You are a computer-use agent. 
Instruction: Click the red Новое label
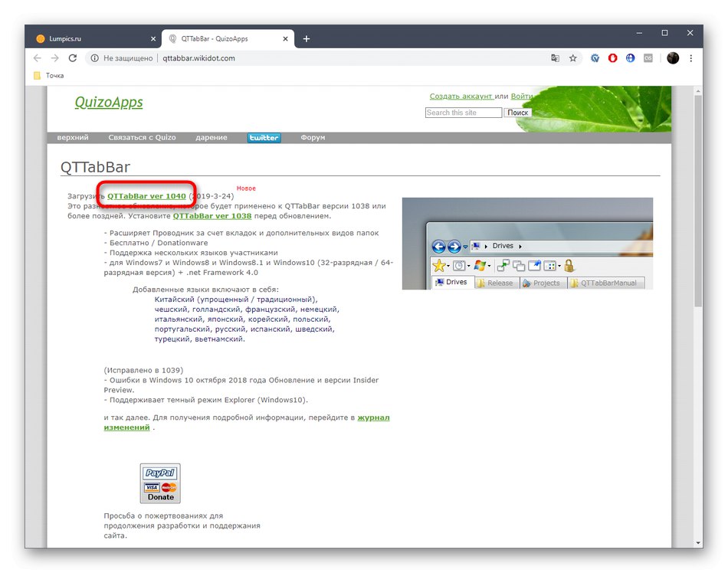246,188
